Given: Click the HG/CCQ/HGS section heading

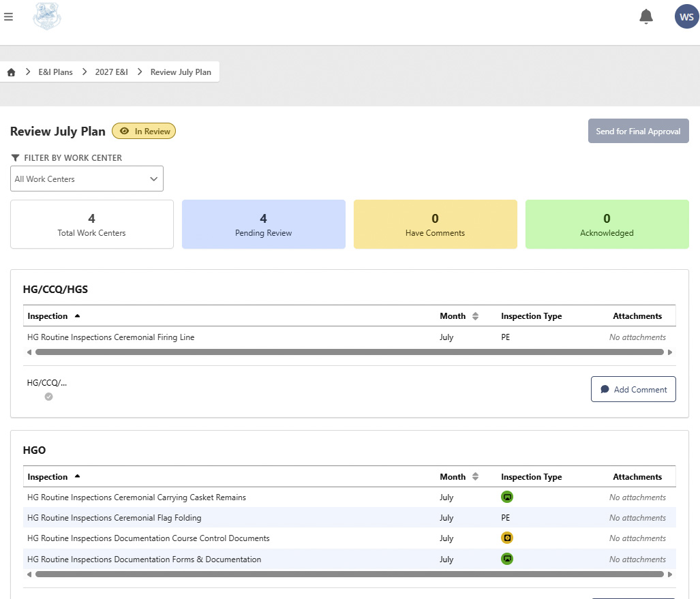Looking at the screenshot, I should point(55,289).
